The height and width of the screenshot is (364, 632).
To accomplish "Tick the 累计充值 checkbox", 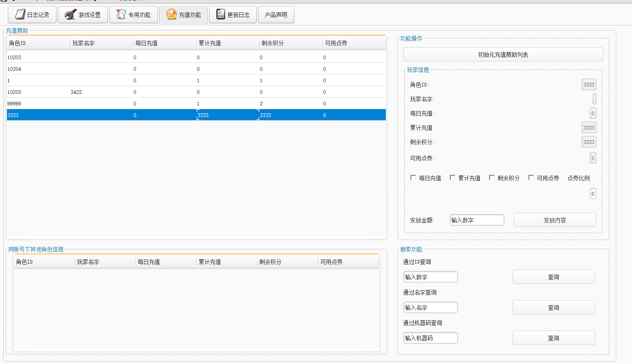I will 452,178.
